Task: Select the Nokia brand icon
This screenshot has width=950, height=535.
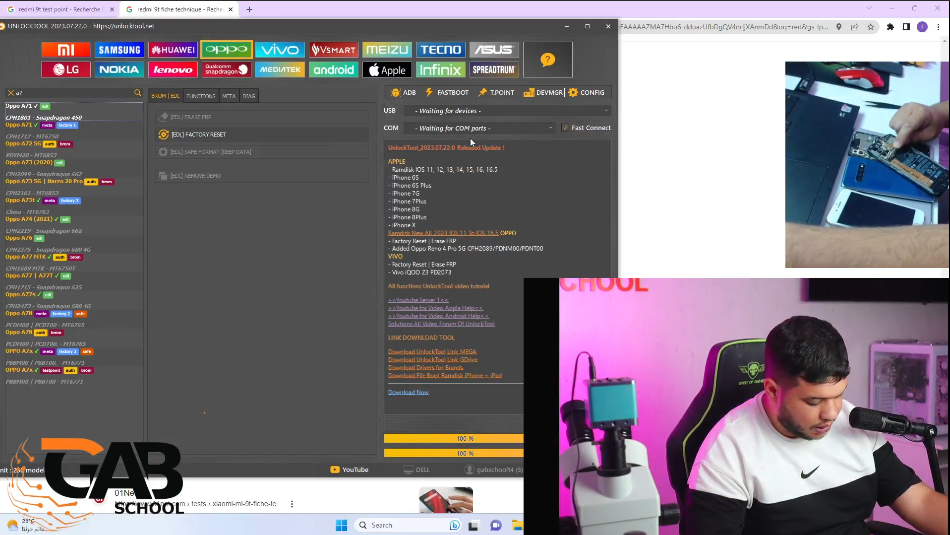Action: coord(119,70)
